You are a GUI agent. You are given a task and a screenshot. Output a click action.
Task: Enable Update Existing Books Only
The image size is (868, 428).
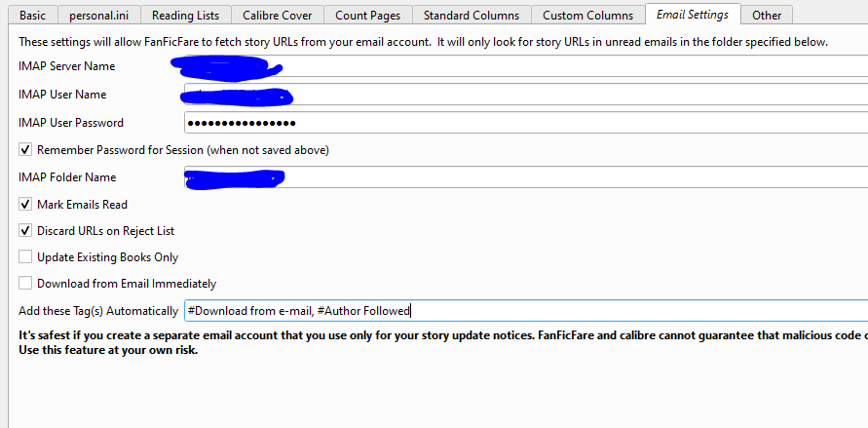25,257
